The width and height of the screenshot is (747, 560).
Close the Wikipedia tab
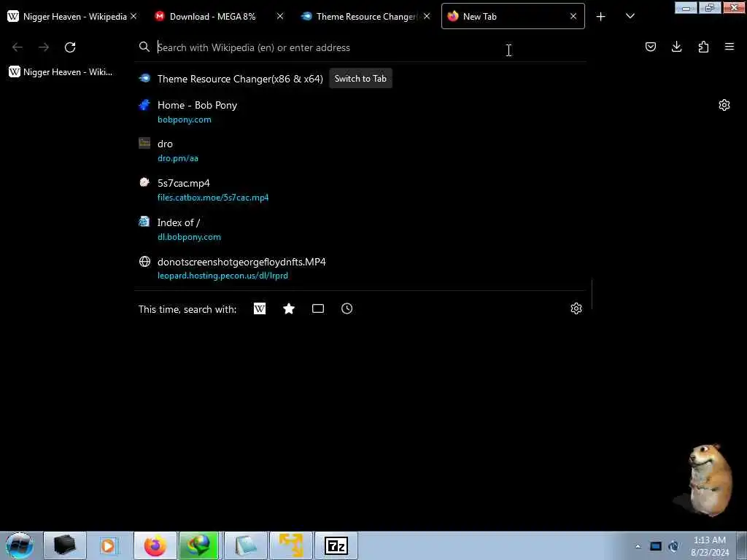[134, 16]
